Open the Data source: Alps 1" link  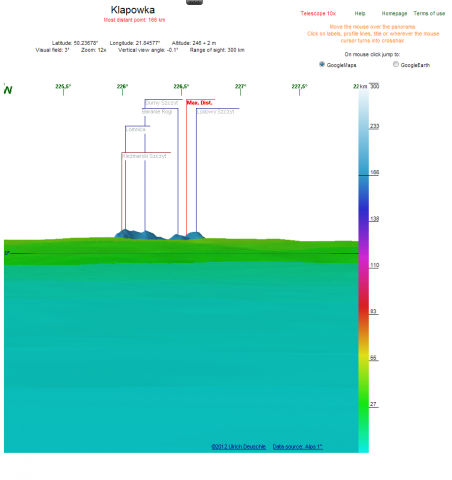click(x=298, y=447)
